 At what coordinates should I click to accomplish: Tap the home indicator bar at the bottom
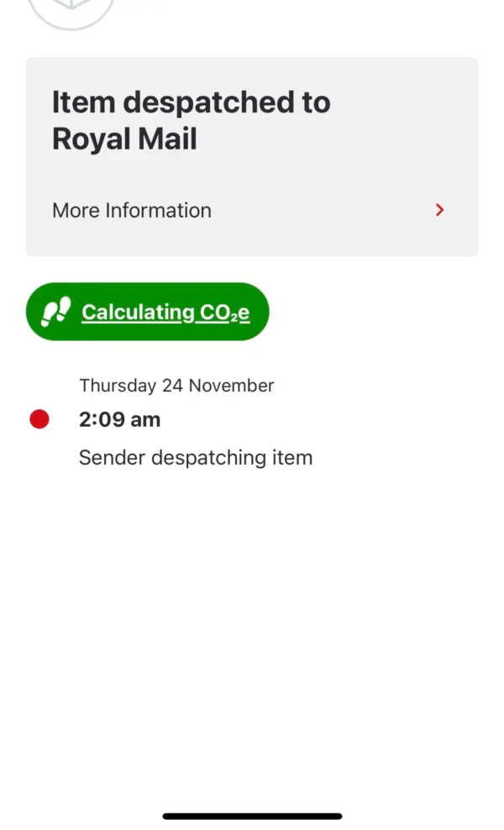click(252, 815)
